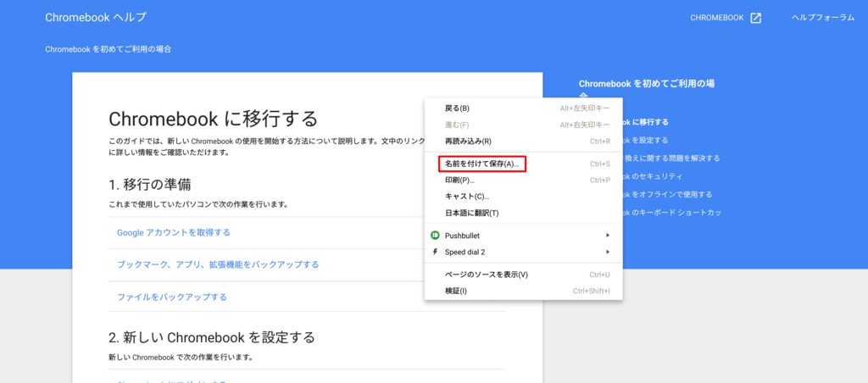Open sidebar link ending を設定する
This screenshot has width=868, height=383.
(x=645, y=140)
